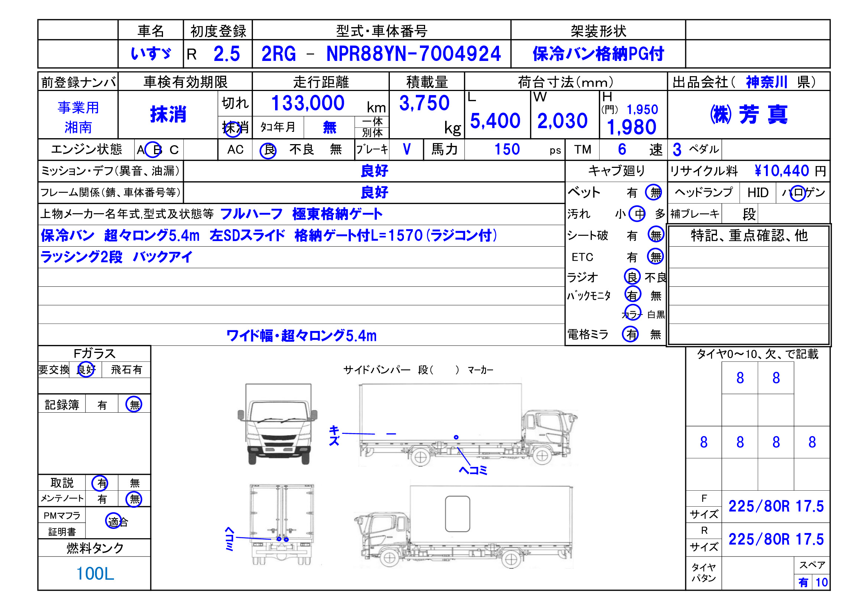Viewport: 868px width, 614px height.
Task: Click chassis number NPR88YN-7004924
Action: click(414, 54)
